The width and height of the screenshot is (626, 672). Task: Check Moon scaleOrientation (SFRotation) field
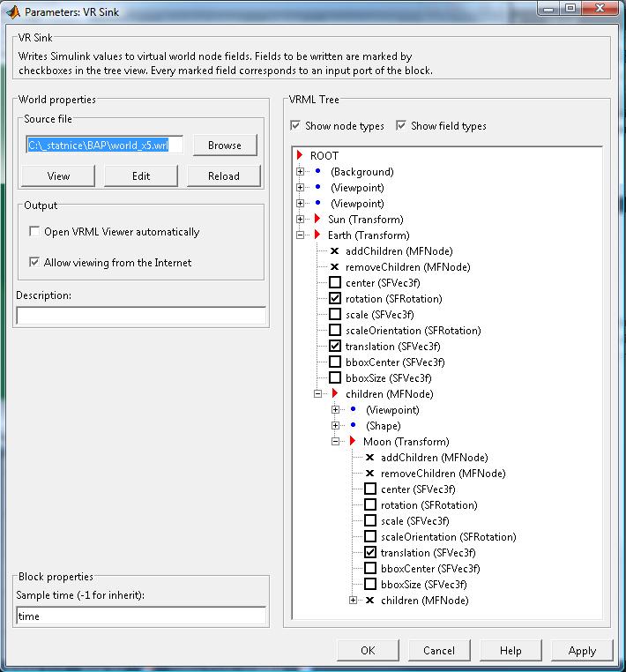(x=370, y=536)
